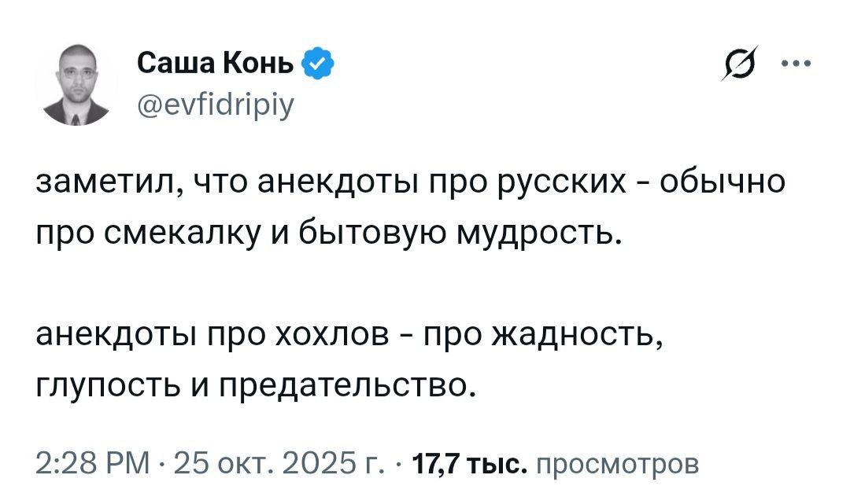
Task: Click the word обычно in the tweet
Action: [x=720, y=186]
